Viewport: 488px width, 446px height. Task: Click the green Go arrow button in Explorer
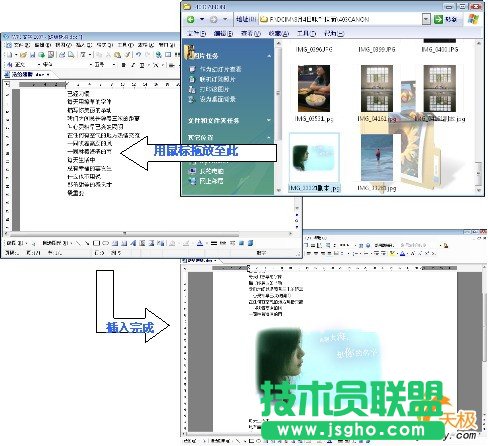coord(438,19)
